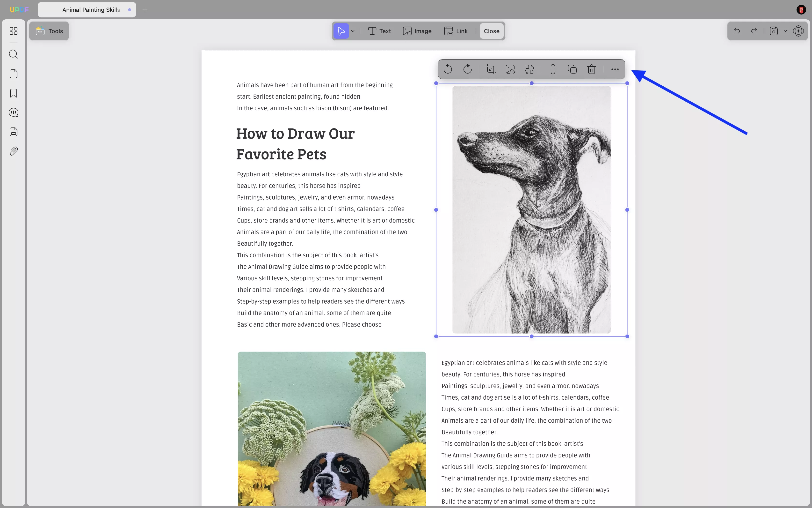Copy the selected image via the duplicate icon
812x508 pixels.
point(572,69)
